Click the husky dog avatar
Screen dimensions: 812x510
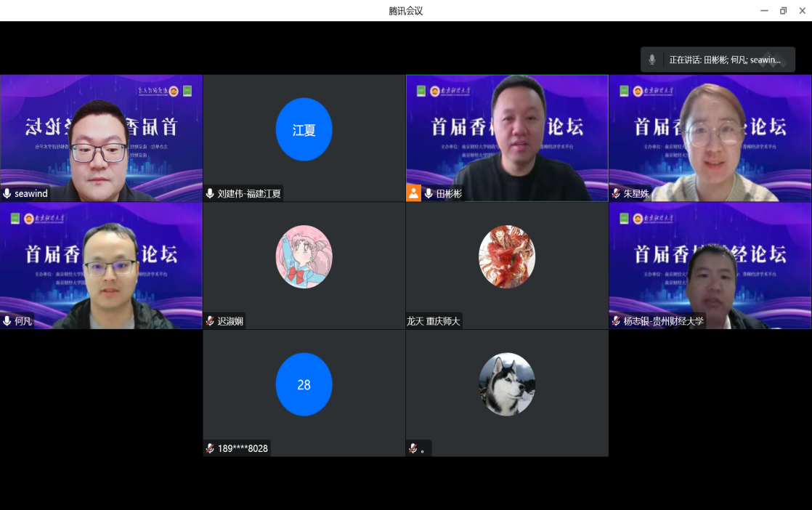(506, 384)
